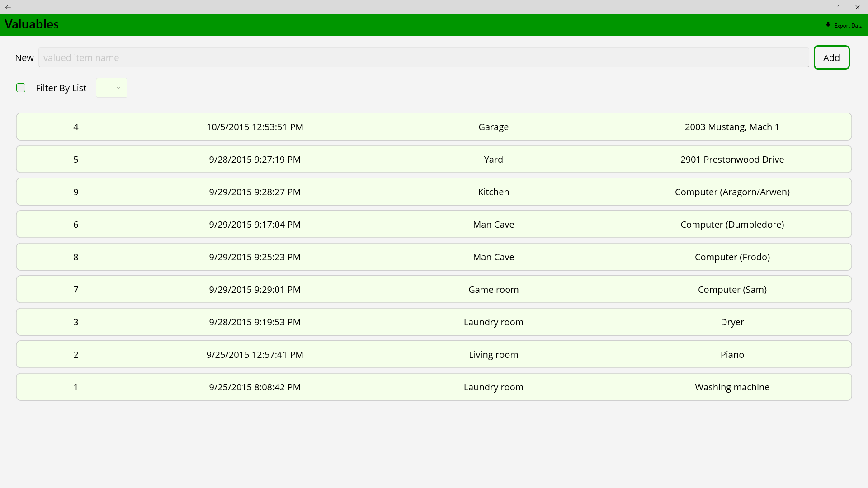Click the back arrow in title bar
The width and height of the screenshot is (868, 488).
tap(8, 7)
